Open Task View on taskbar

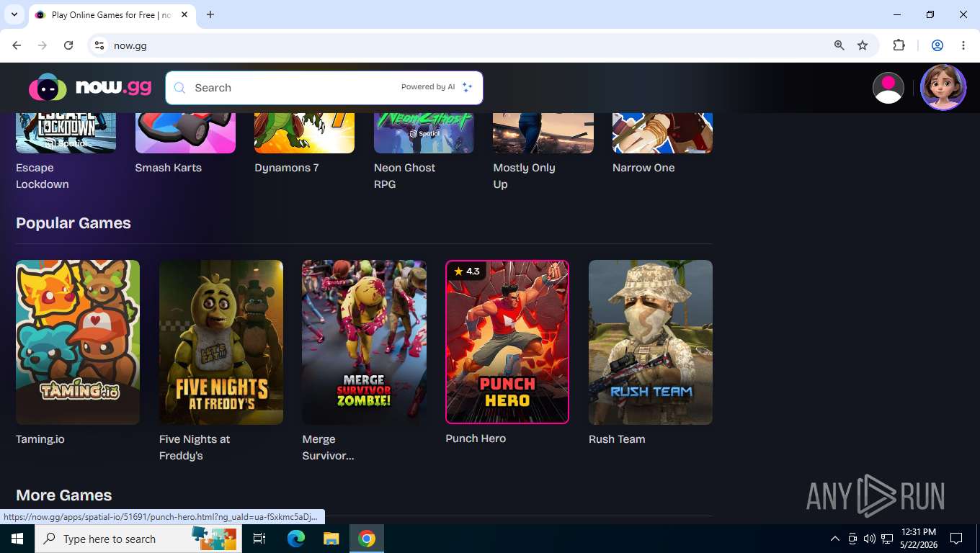click(x=259, y=539)
